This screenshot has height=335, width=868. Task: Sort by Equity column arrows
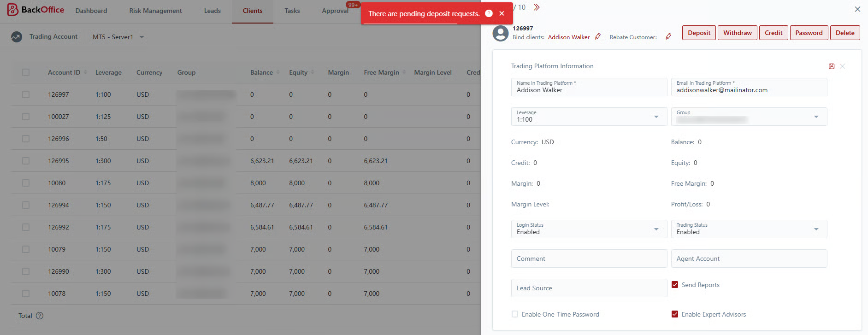[313, 72]
